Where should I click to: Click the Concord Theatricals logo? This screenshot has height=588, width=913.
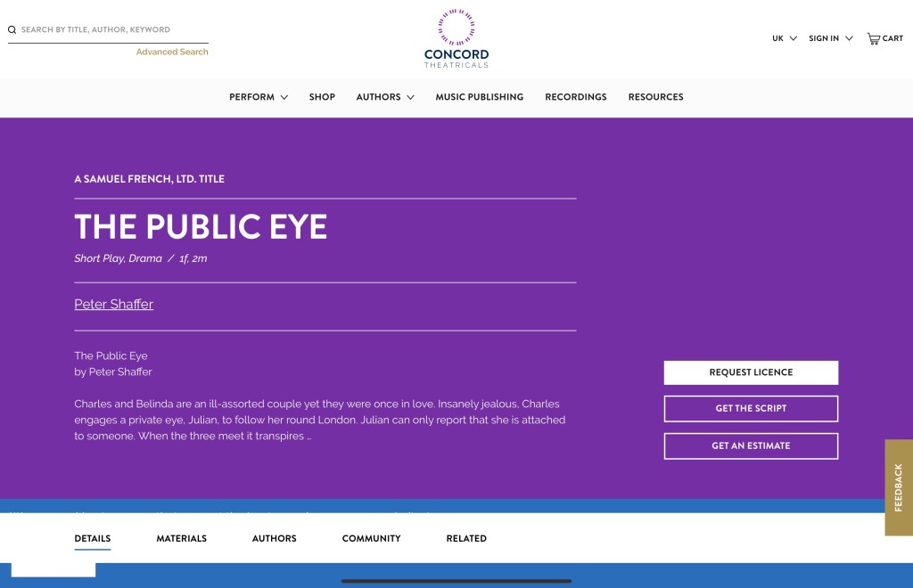click(x=456, y=39)
